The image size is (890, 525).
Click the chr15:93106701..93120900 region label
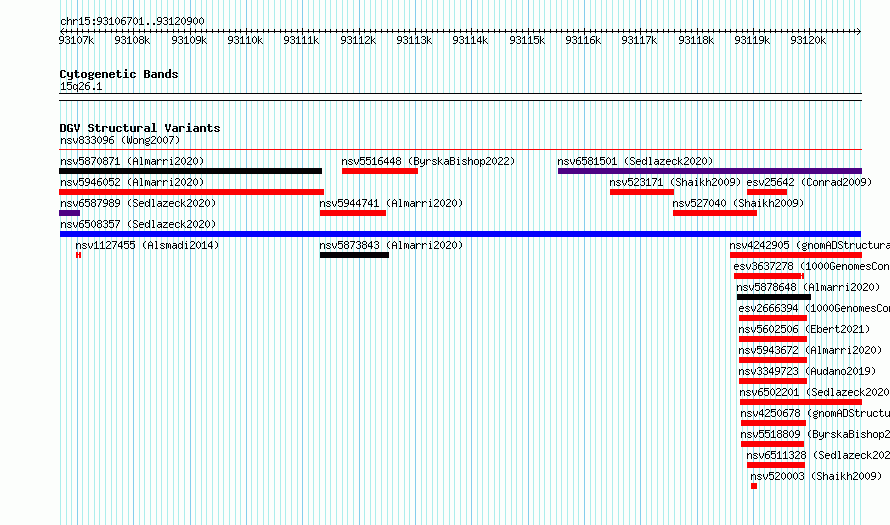pyautogui.click(x=132, y=21)
